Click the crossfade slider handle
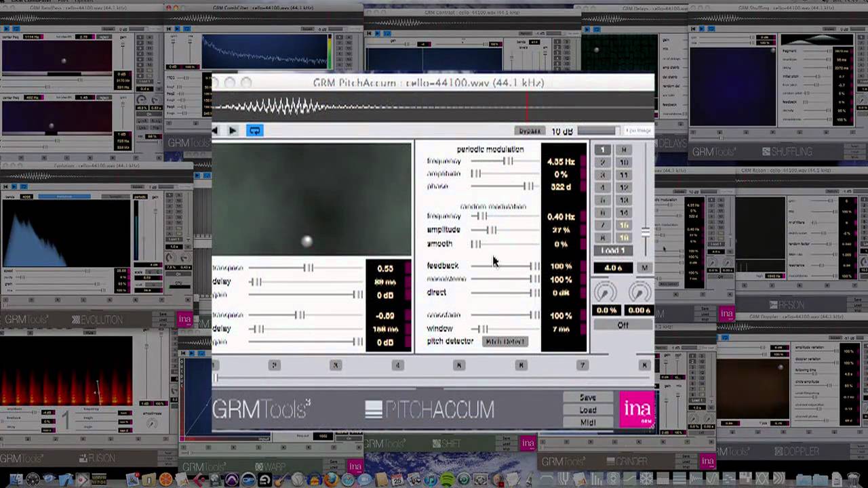868x488 pixels. click(535, 316)
